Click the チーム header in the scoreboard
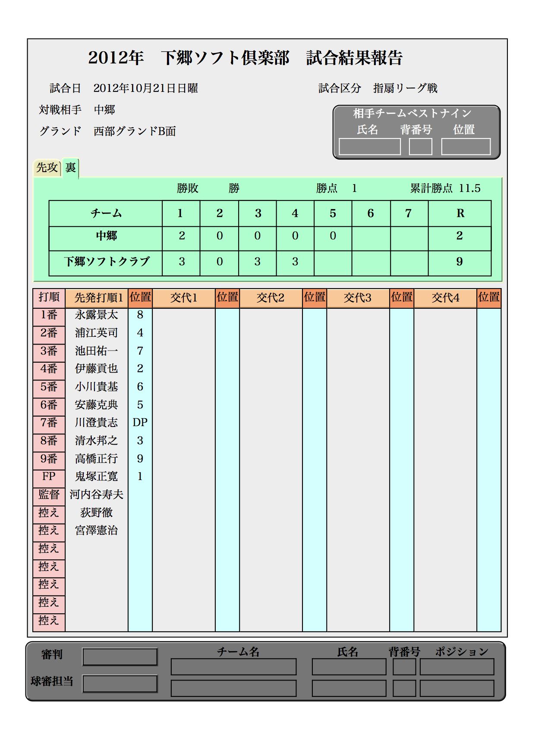Image resolution: width=535 pixels, height=756 pixels. pos(106,213)
